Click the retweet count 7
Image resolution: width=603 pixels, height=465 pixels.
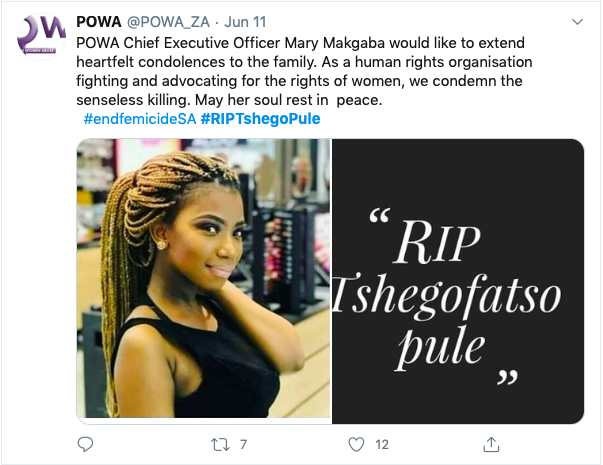(243, 445)
